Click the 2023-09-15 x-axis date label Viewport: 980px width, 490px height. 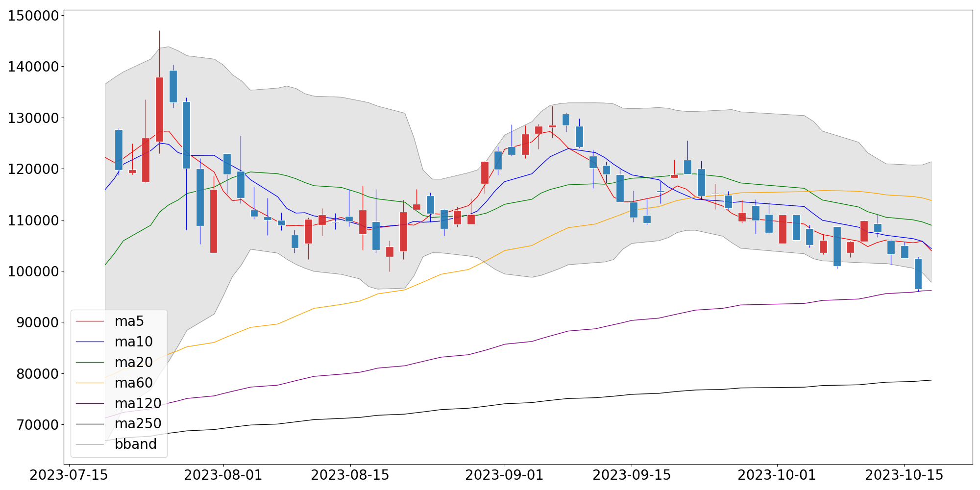[632, 476]
